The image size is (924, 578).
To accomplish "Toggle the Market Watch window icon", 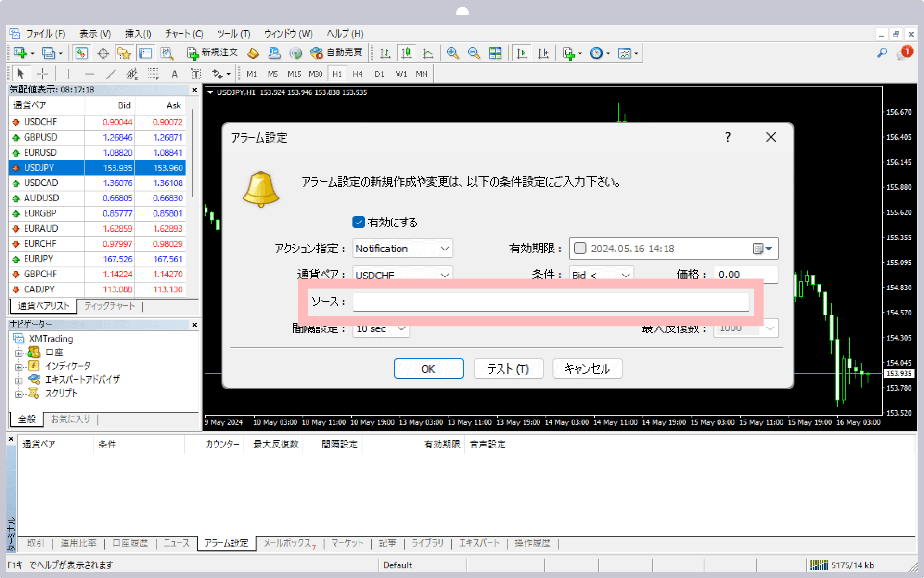I will point(81,53).
